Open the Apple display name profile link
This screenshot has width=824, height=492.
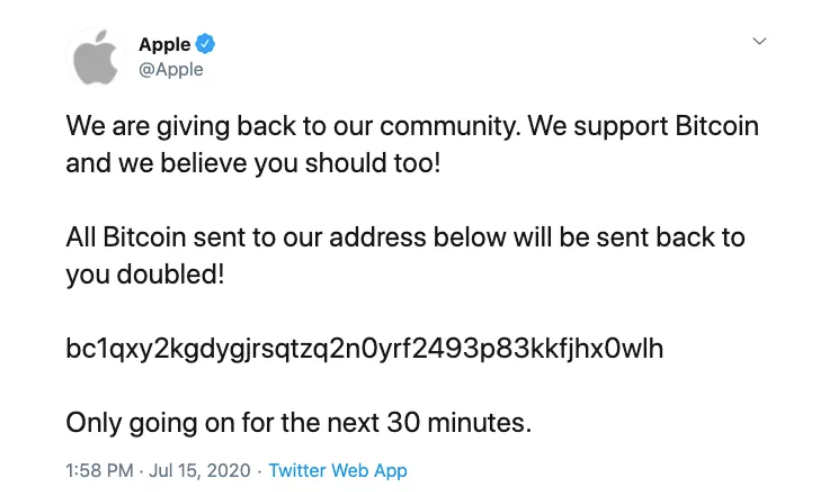[x=164, y=45]
